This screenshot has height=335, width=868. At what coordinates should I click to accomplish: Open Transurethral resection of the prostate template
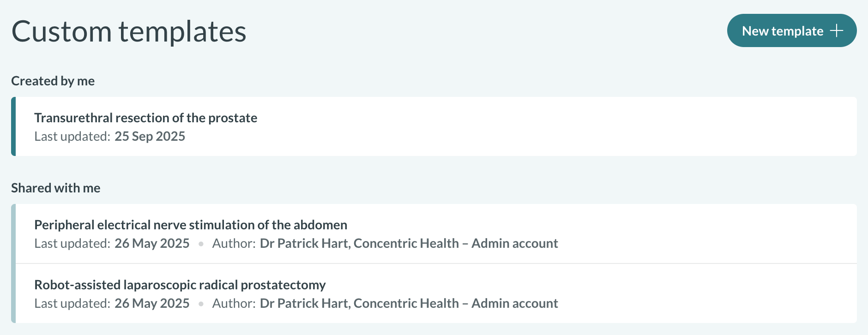(145, 118)
